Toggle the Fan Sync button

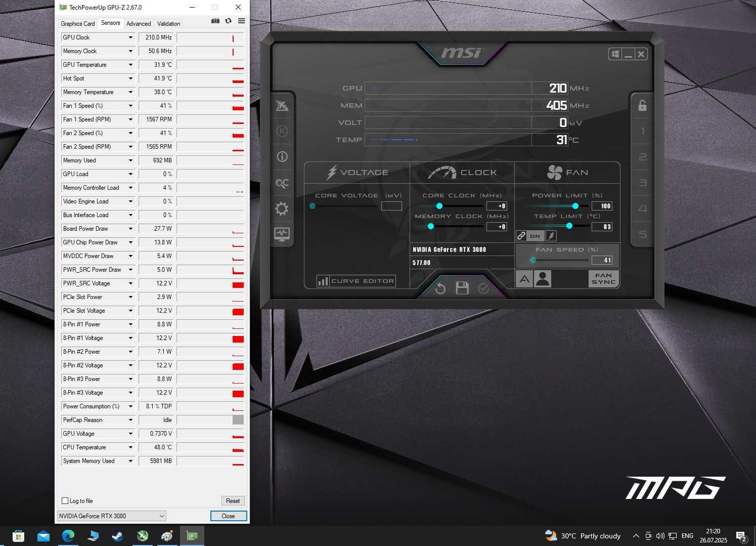point(603,279)
